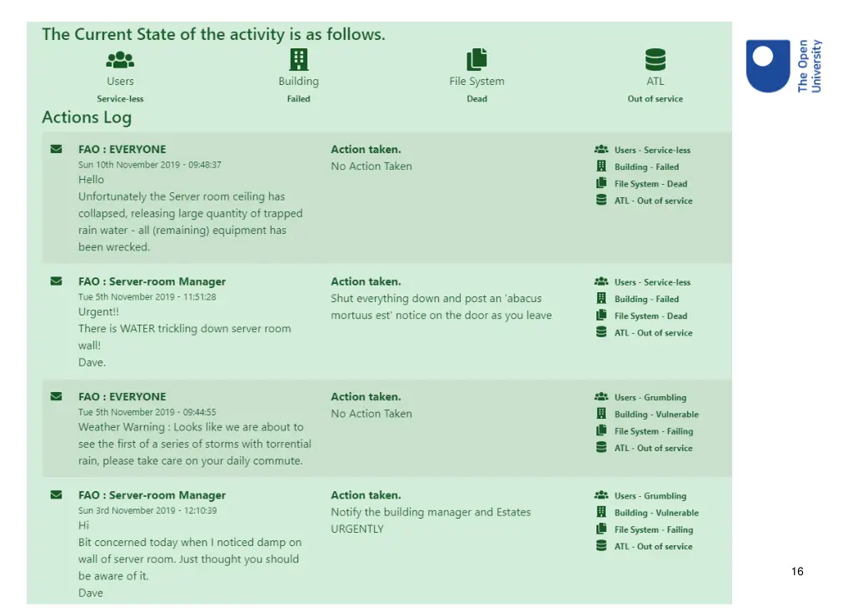Image resolution: width=853 pixels, height=616 pixels.
Task: Click envelope icon for 3rd November damp message
Action: click(56, 494)
